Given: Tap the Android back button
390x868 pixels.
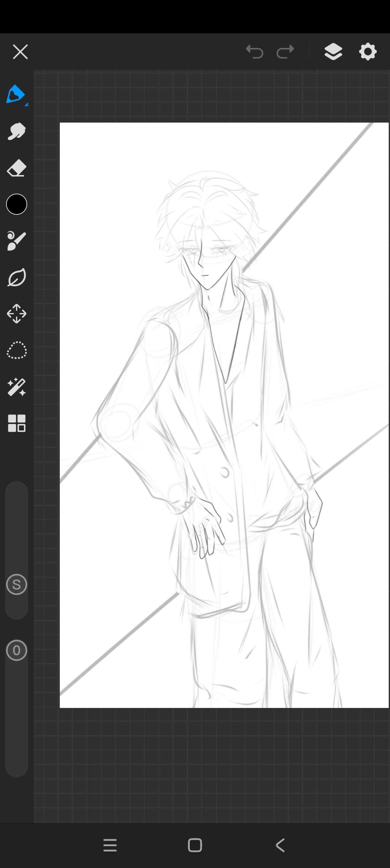Looking at the screenshot, I should click(x=280, y=845).
